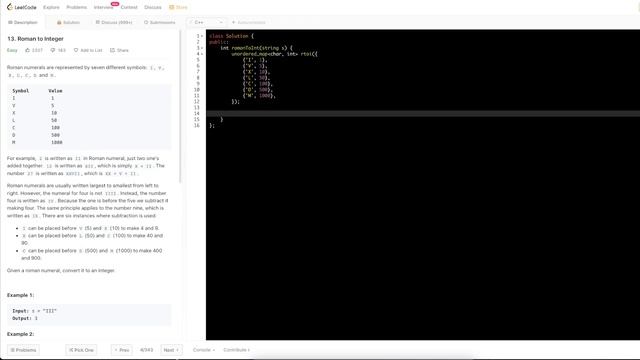Switch to the Discuss (999+) tab
This screenshot has height=360, width=640.
tap(114, 22)
